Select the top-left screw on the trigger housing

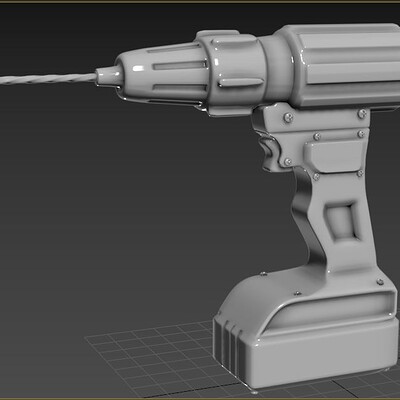coord(288,117)
